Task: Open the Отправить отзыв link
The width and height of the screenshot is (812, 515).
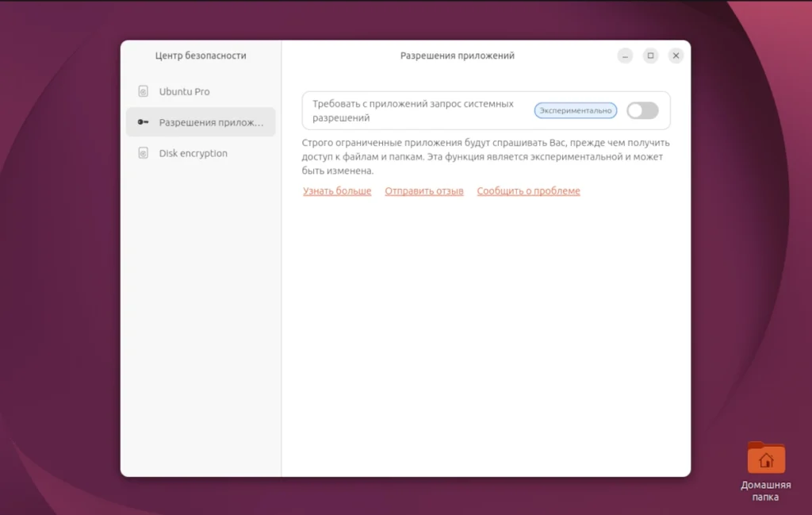Action: (424, 190)
